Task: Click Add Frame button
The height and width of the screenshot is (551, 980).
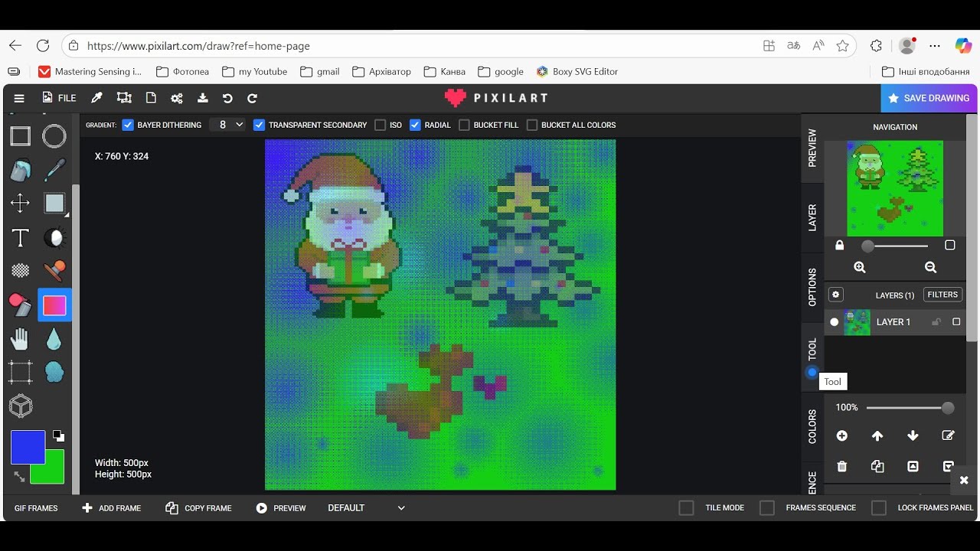Action: coord(112,508)
